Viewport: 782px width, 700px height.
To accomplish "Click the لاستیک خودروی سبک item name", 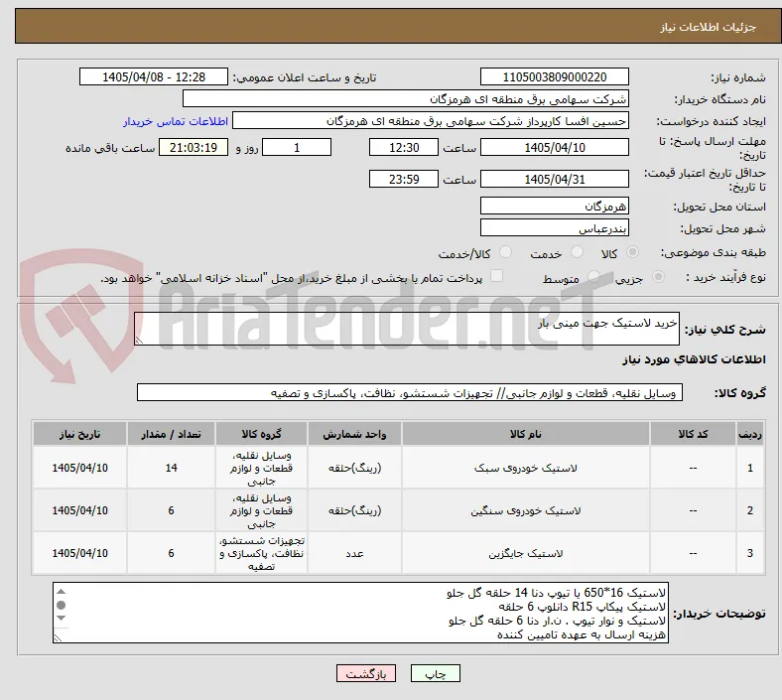I will (526, 468).
